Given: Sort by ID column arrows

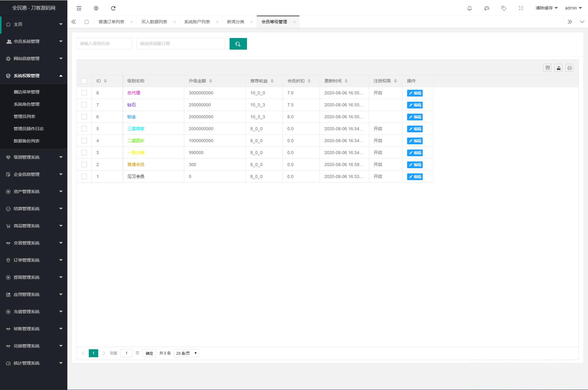Looking at the screenshot, I should click(x=105, y=81).
